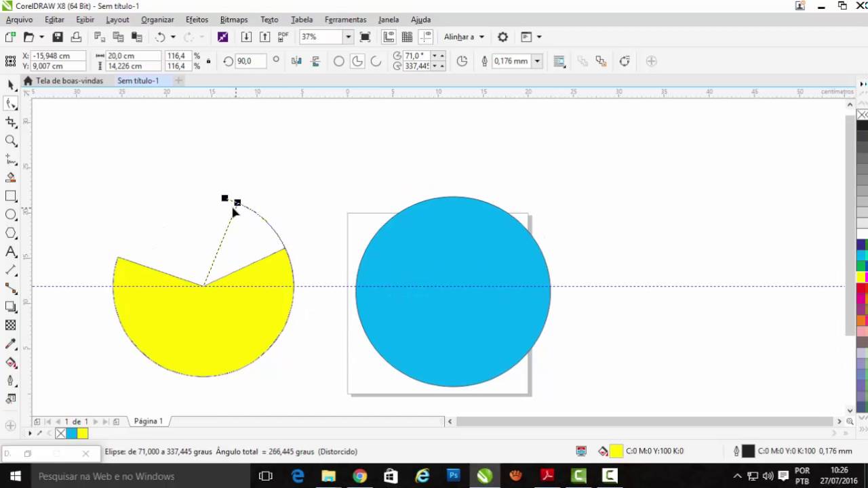The height and width of the screenshot is (488, 868).
Task: Select the Shape tool in toolbox
Action: [x=11, y=103]
